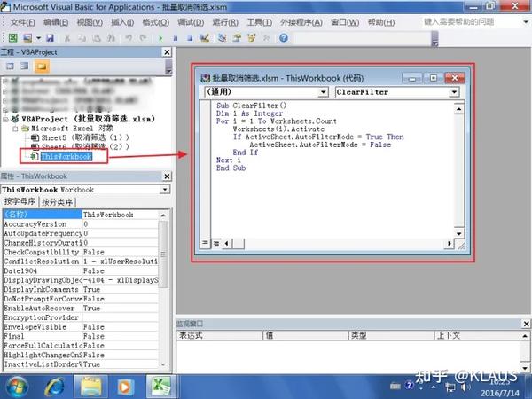Open the 调试(D) menu
The width and height of the screenshot is (532, 399).
191,22
